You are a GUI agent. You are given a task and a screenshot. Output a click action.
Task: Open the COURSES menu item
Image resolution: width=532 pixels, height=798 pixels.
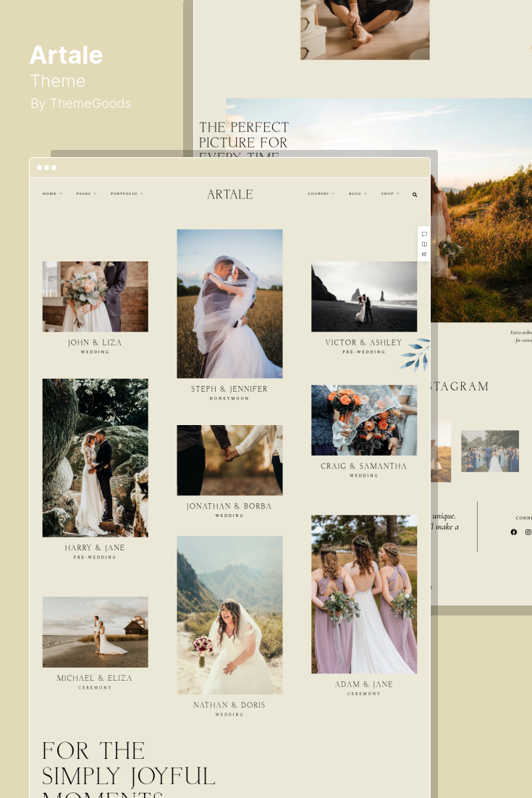click(x=321, y=194)
